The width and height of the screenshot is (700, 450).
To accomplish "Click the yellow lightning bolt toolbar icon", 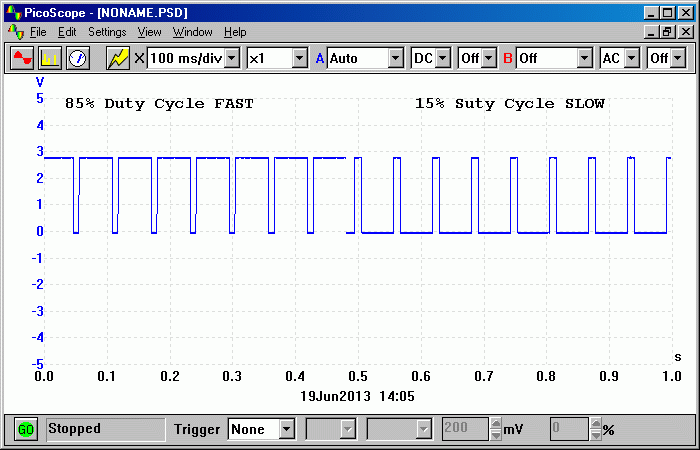I will 118,58.
